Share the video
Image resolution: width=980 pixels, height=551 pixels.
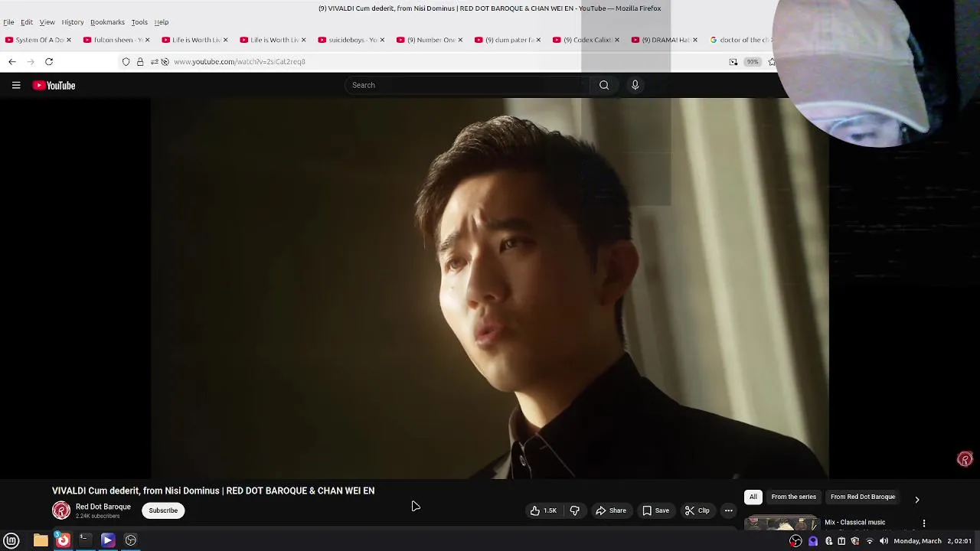point(611,510)
